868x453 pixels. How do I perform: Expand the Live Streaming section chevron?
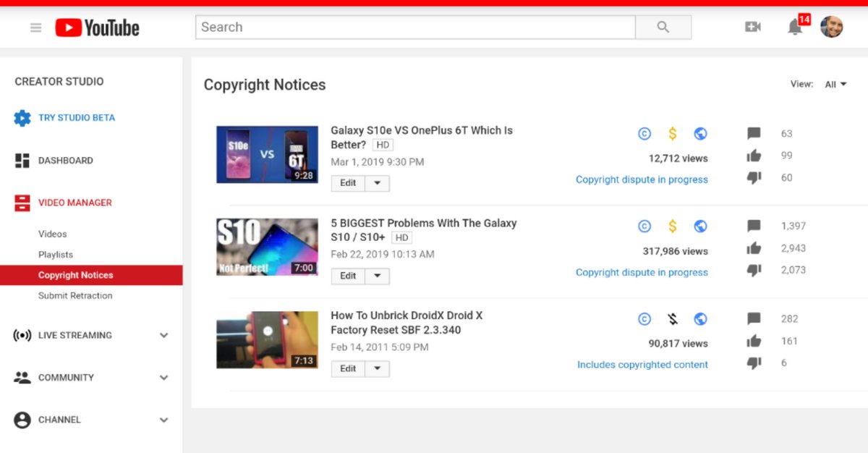point(164,336)
